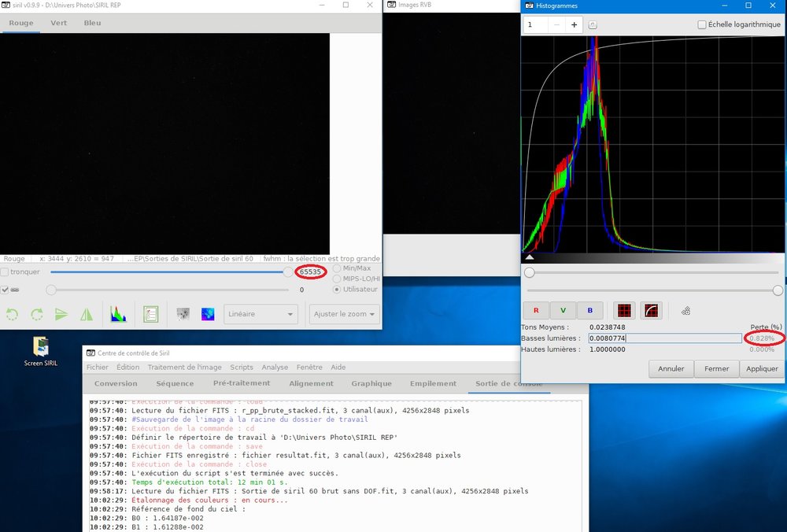
Task: Rotate image counter-clockwise in Siril toolbar
Action: coord(12,315)
